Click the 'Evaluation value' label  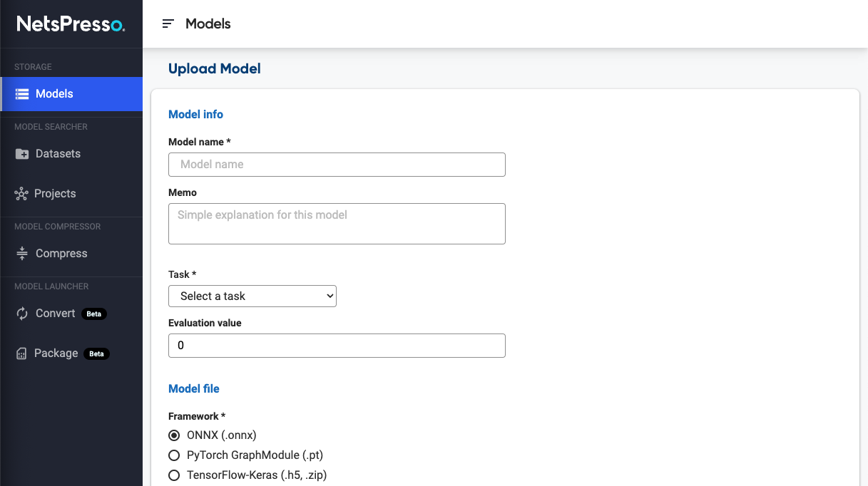[205, 324]
